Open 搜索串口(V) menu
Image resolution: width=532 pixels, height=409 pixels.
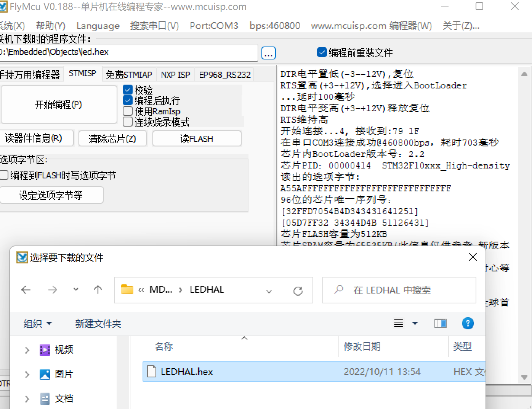[154, 26]
